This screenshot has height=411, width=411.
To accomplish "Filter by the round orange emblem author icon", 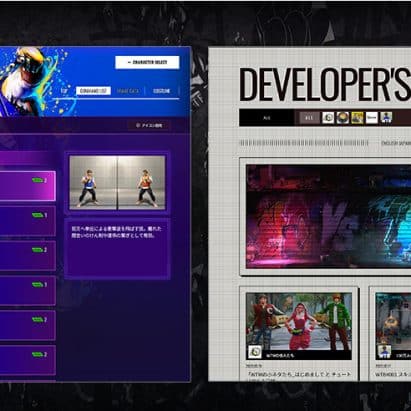I will tap(343, 118).
